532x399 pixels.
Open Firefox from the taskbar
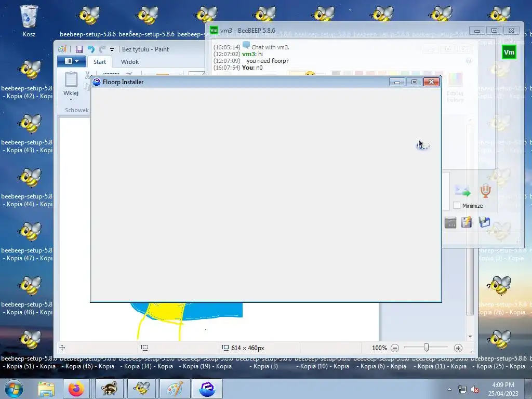[76, 389]
